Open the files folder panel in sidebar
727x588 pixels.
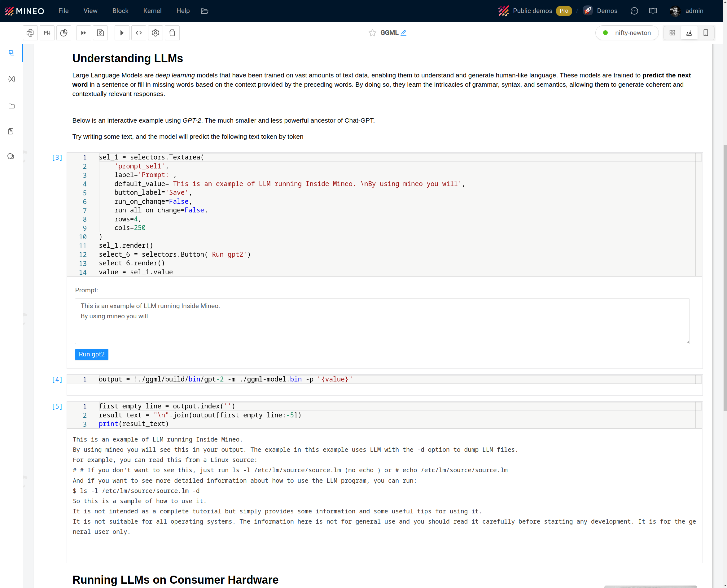pos(11,106)
